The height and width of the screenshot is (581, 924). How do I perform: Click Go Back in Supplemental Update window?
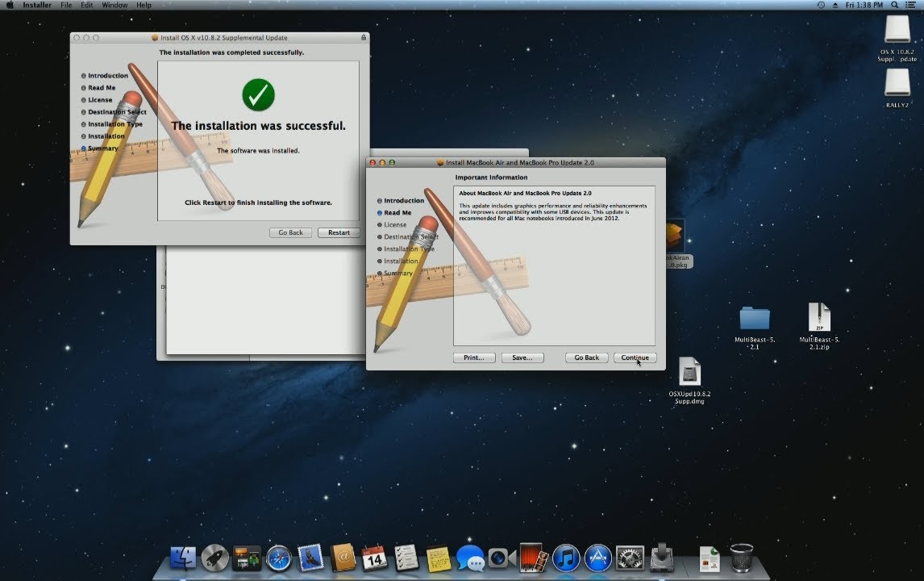[290, 232]
